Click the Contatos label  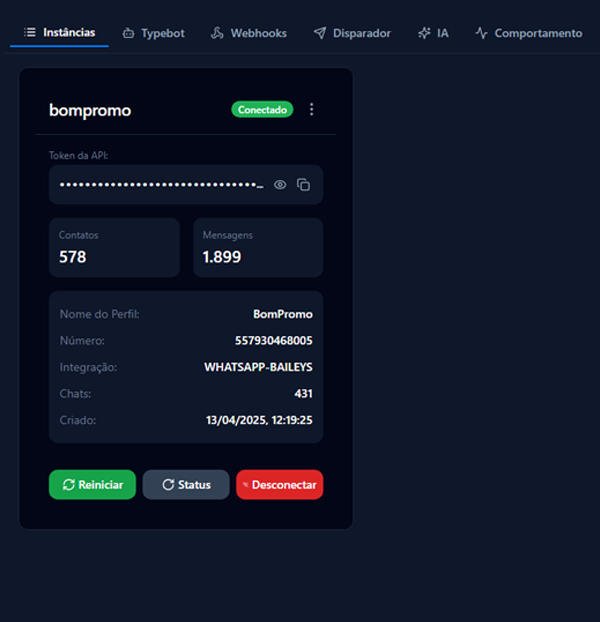(x=79, y=235)
